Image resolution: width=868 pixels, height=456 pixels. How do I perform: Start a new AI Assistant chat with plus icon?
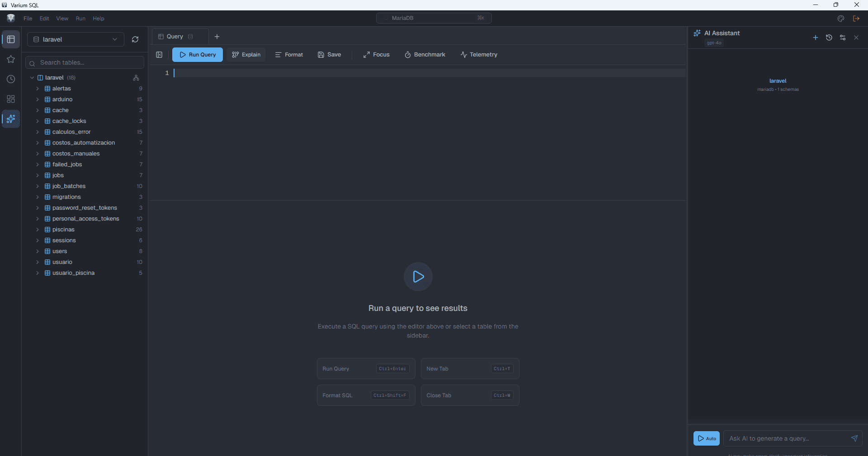click(x=816, y=38)
